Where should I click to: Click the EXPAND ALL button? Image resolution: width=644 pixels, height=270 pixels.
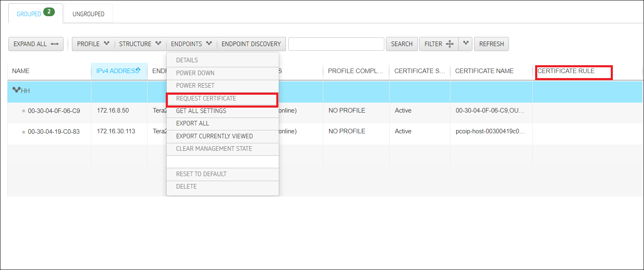pyautogui.click(x=36, y=44)
